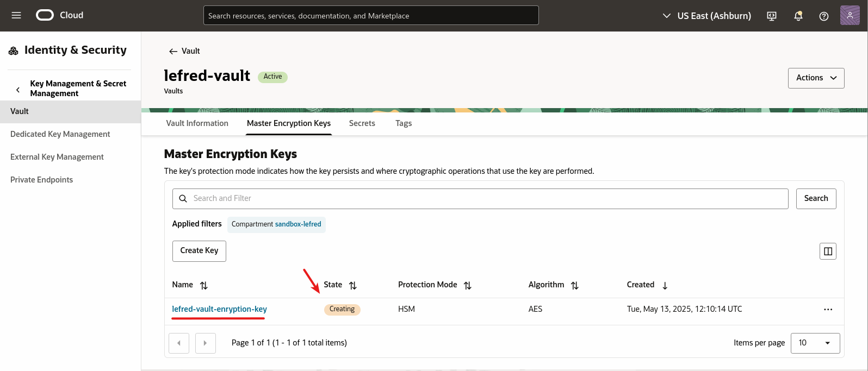
Task: Sort by Protection Mode column arrows
Action: click(x=468, y=285)
